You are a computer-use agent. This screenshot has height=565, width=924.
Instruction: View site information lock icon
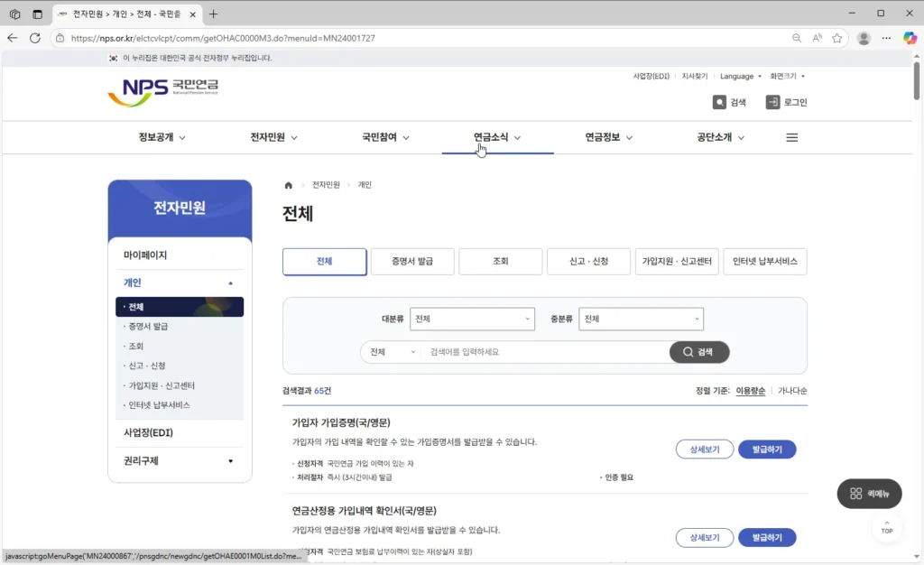60,38
